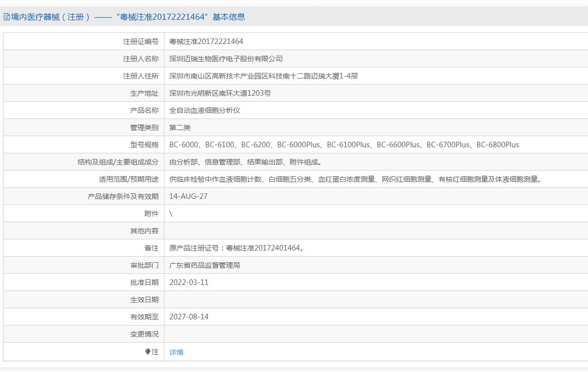Open the 详情 details link
This screenshot has height=372, width=588.
[x=176, y=352]
